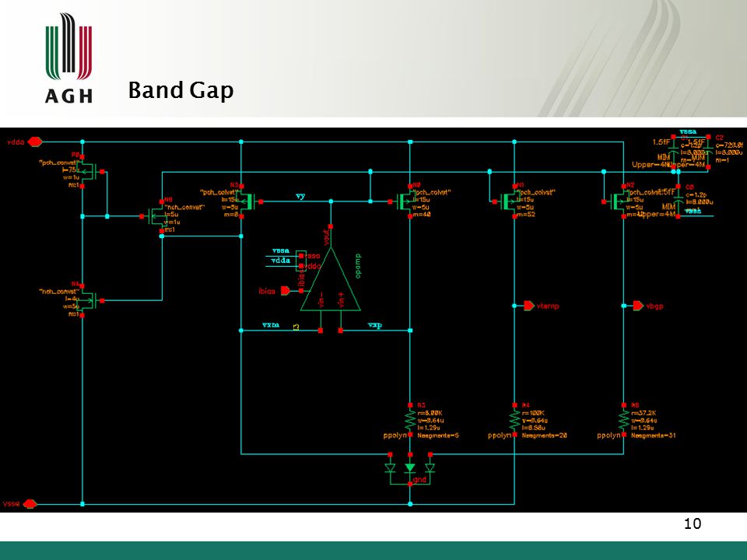Select the right diode above gnd
Viewport: 747px width, 560px height.
point(430,468)
